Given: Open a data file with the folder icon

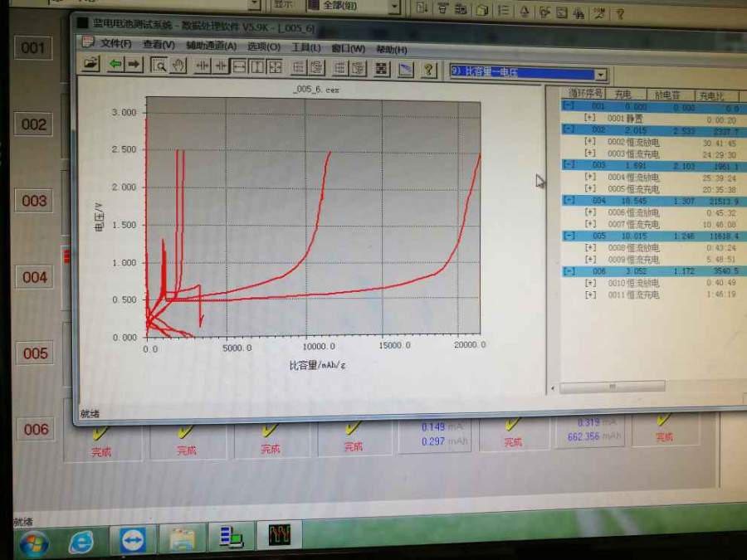Looking at the screenshot, I should (90, 64).
